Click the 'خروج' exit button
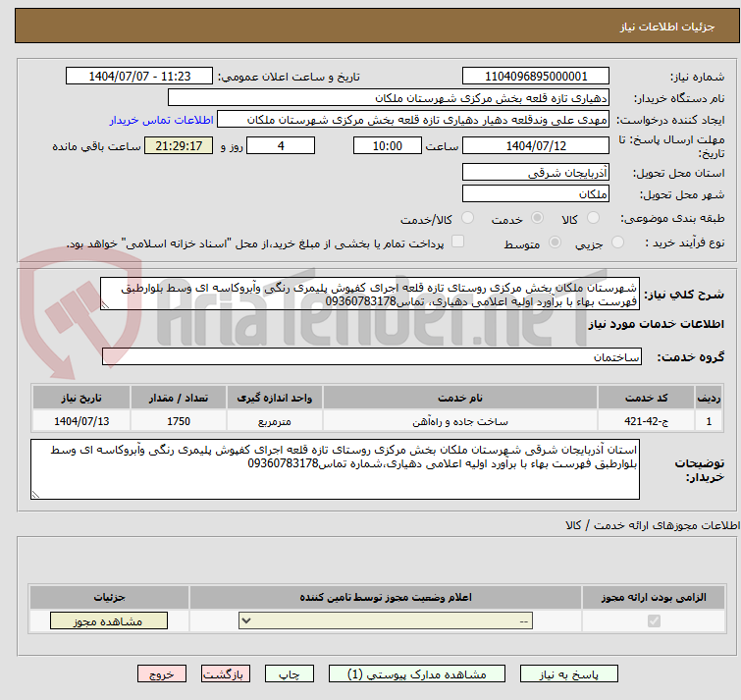Viewport: 741px width, 700px height. (162, 674)
